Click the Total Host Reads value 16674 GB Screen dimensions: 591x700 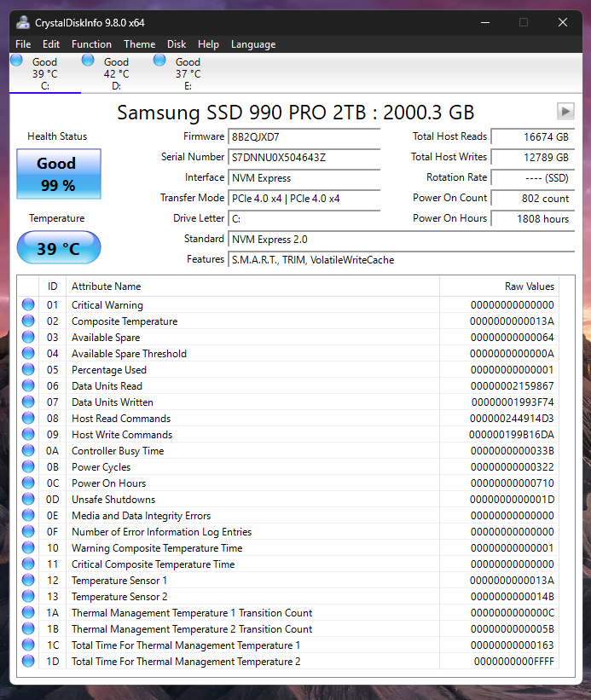pos(533,136)
